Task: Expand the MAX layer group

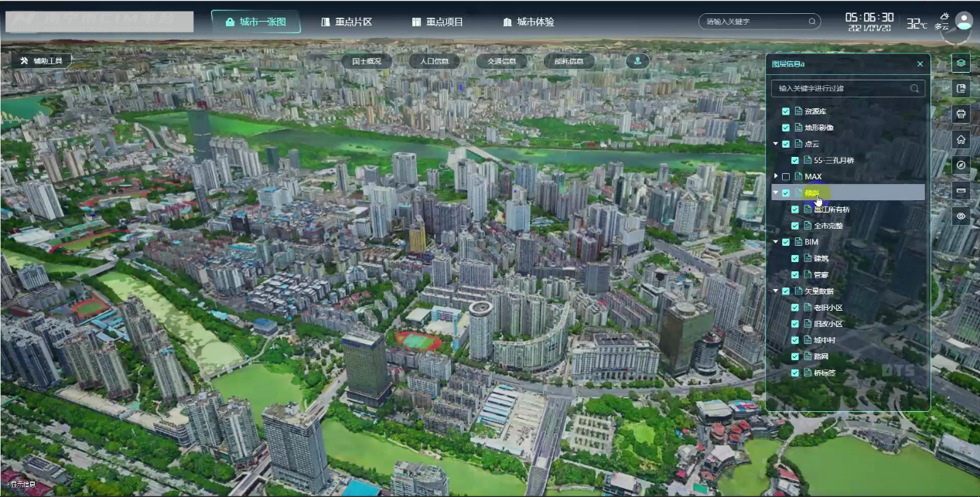Action: click(x=776, y=177)
